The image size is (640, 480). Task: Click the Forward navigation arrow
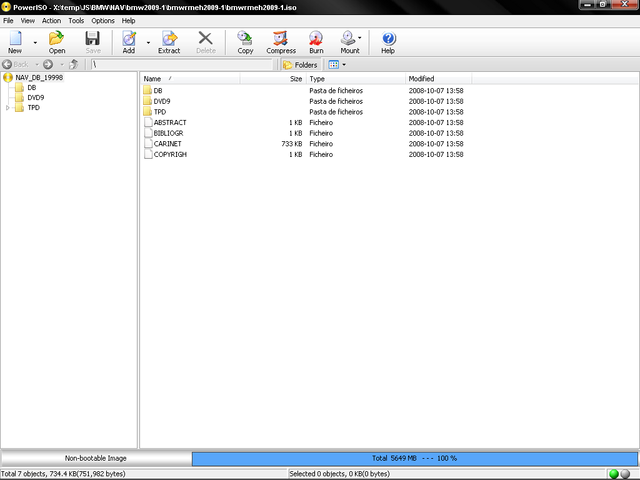(x=48, y=64)
